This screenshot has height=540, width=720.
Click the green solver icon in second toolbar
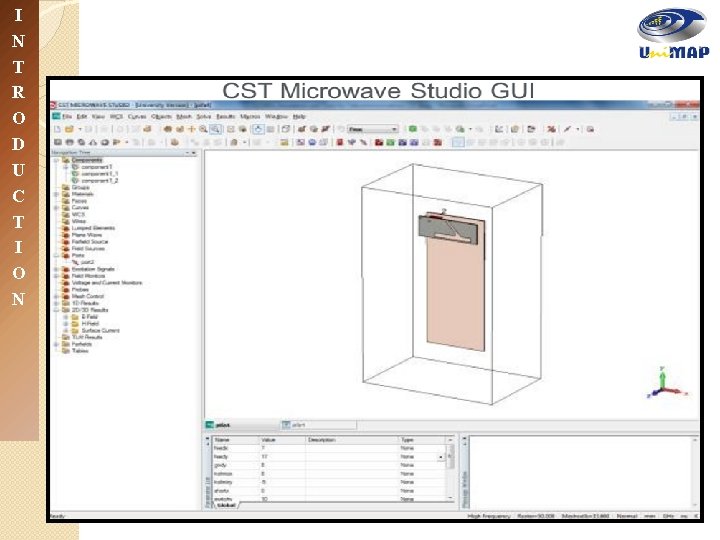click(390, 142)
